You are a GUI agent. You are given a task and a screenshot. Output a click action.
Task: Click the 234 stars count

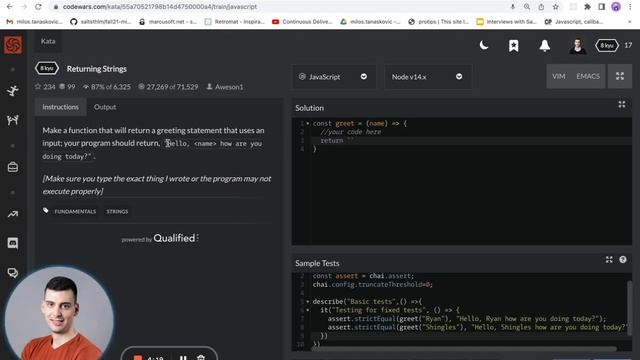(x=45, y=87)
